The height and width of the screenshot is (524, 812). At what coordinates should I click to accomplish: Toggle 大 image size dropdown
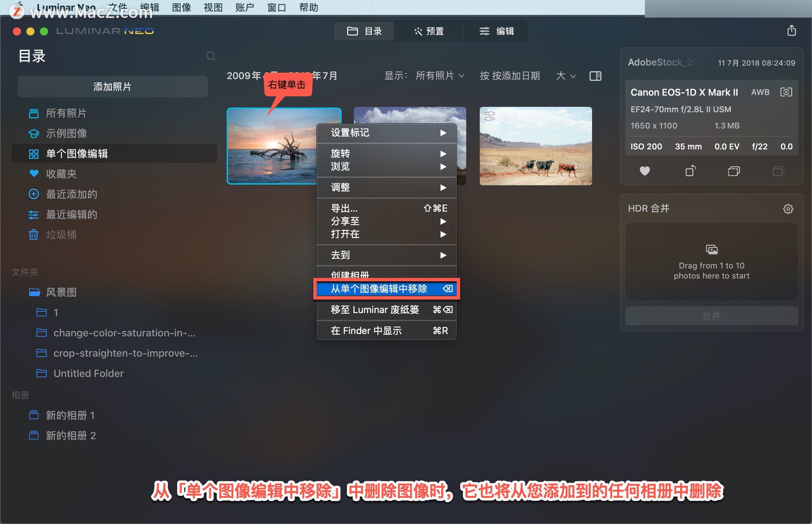pos(566,75)
